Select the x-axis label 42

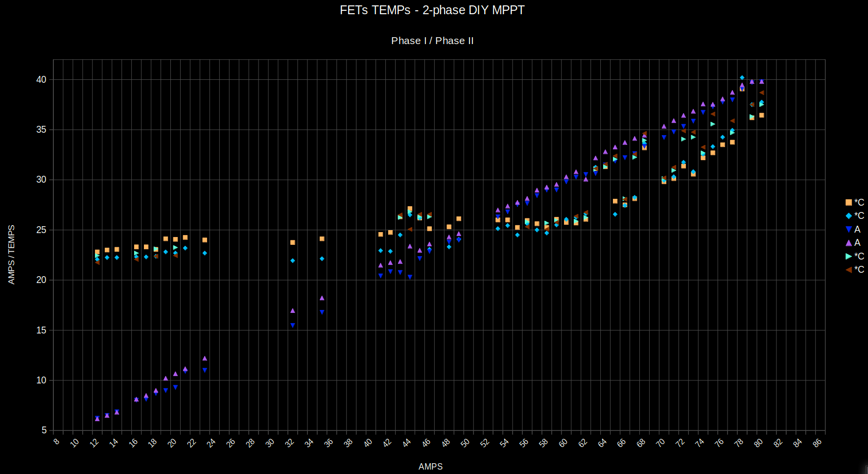[388, 443]
